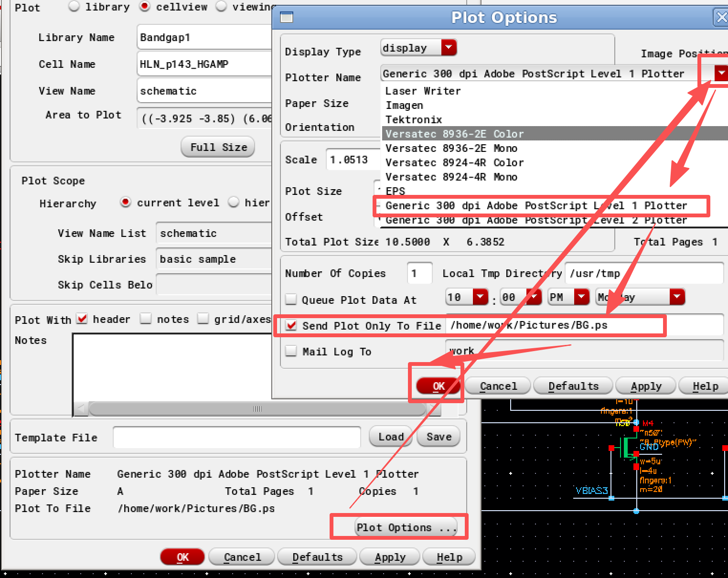The height and width of the screenshot is (578, 728).
Task: Open the Display Type dropdown
Action: coord(449,47)
